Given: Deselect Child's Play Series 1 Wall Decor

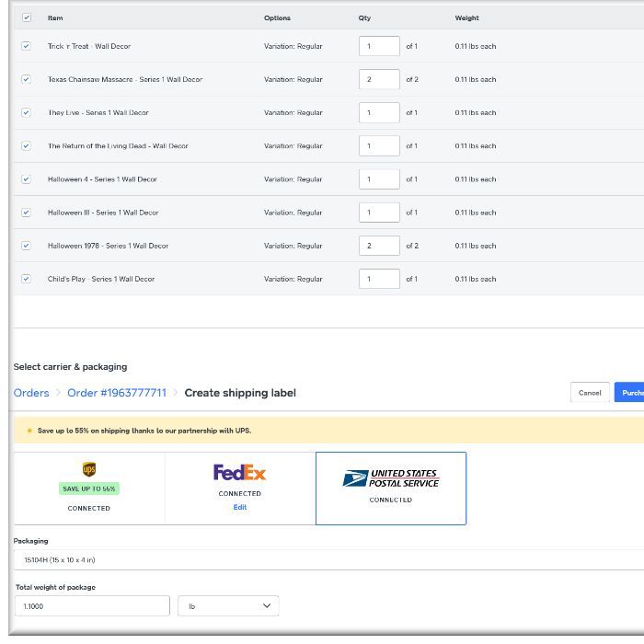Looking at the screenshot, I should (26, 279).
